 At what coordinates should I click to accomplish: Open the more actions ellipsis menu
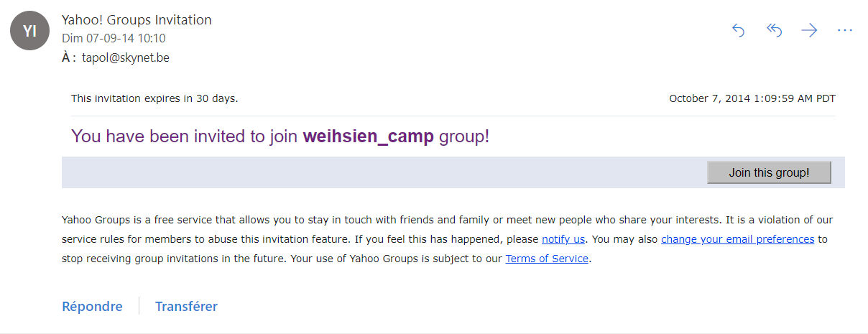[x=845, y=30]
